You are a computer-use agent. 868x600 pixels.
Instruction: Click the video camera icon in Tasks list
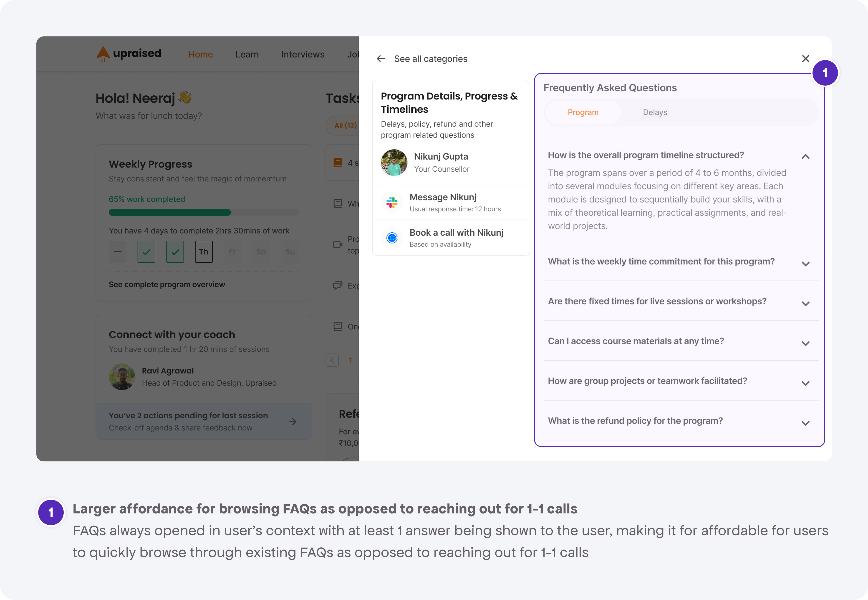click(x=338, y=245)
